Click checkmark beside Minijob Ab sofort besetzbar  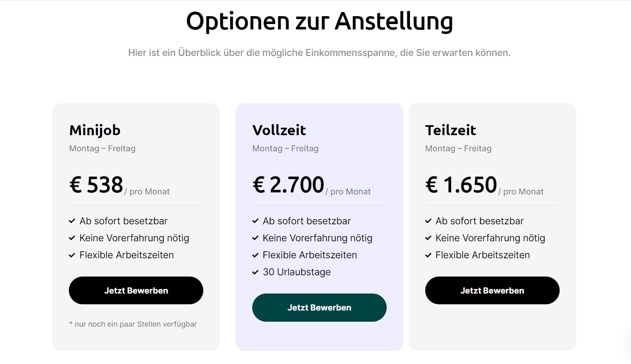click(72, 221)
